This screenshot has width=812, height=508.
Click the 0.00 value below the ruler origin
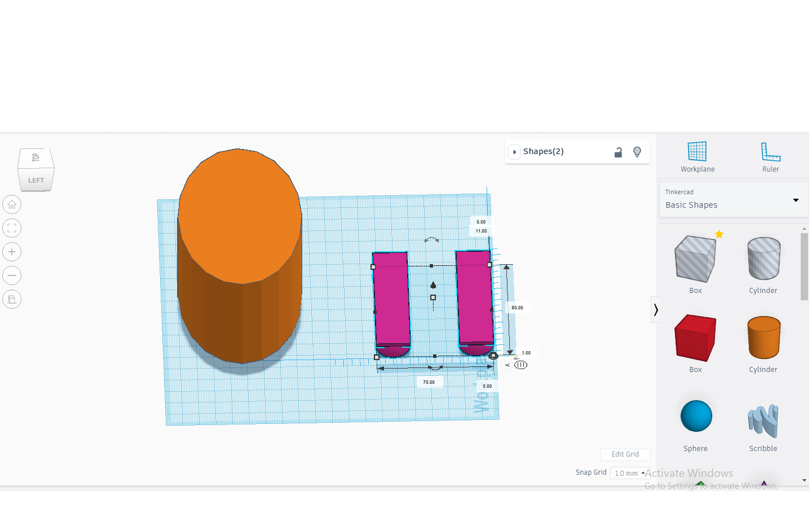pos(487,386)
